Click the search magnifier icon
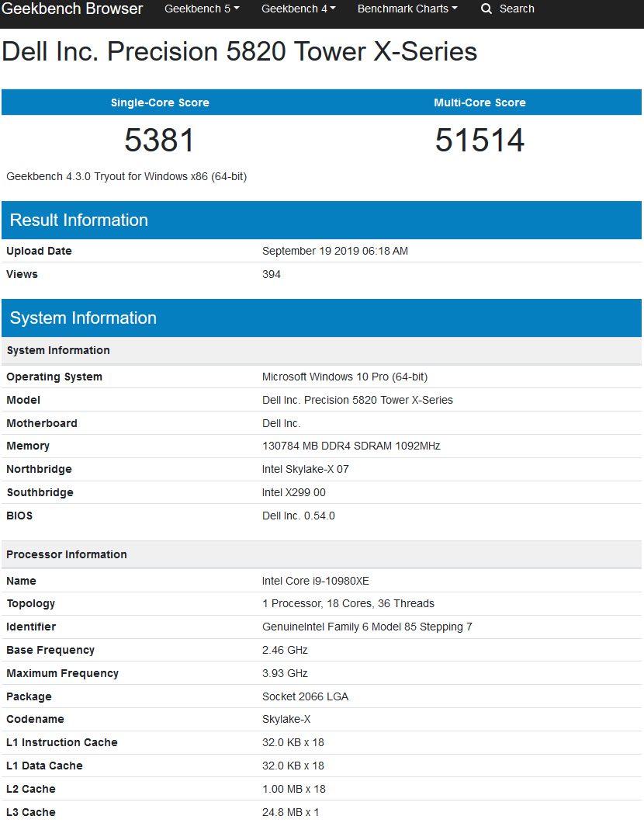644x823 pixels. [486, 9]
